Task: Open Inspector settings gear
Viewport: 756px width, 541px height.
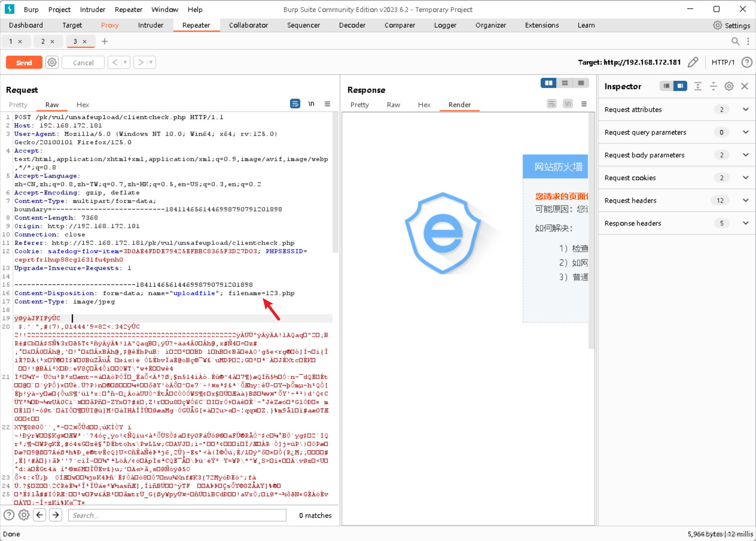Action: click(729, 86)
